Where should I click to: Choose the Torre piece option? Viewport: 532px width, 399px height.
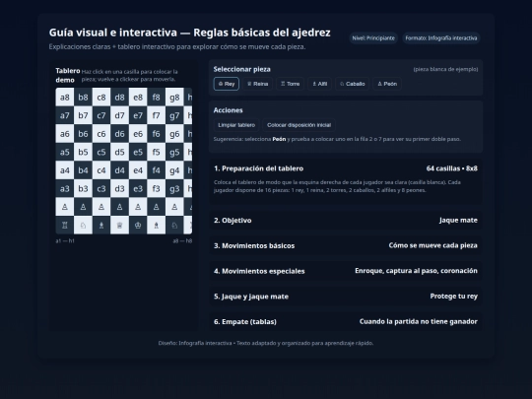[290, 84]
